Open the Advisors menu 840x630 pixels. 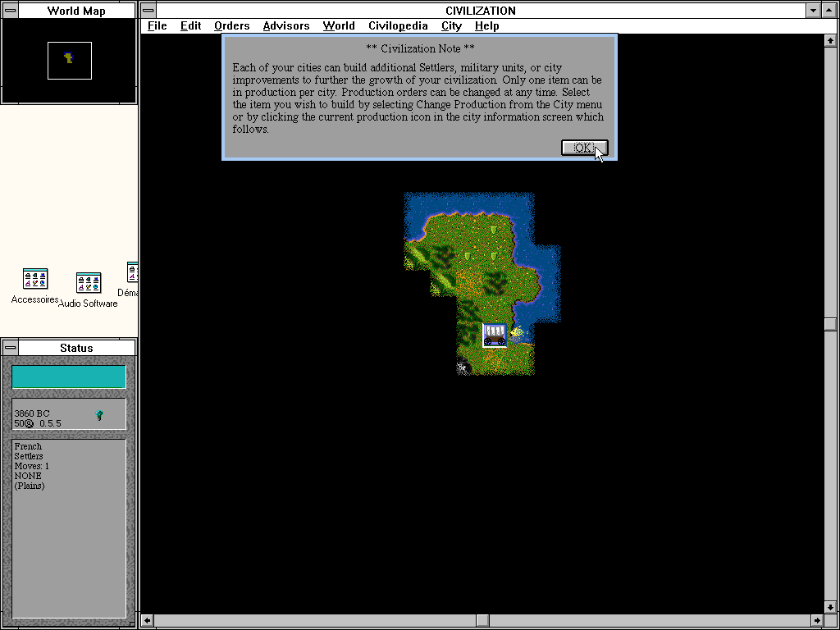coord(286,25)
